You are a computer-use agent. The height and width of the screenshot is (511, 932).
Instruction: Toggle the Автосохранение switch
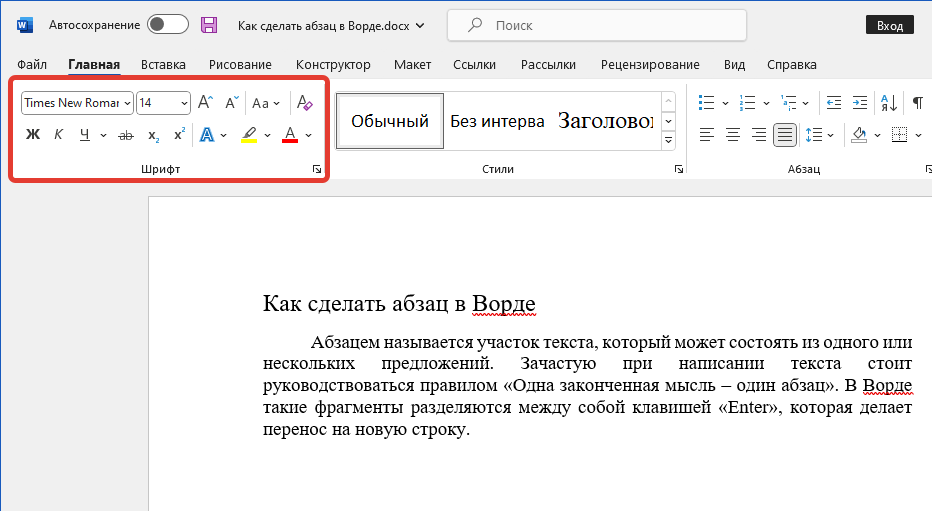(167, 25)
